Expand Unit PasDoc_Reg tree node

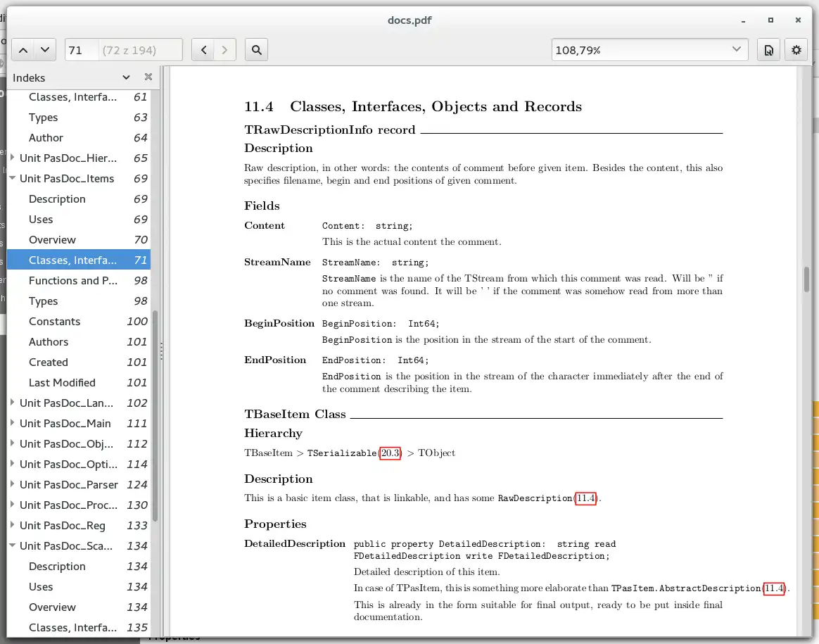[x=12, y=524]
